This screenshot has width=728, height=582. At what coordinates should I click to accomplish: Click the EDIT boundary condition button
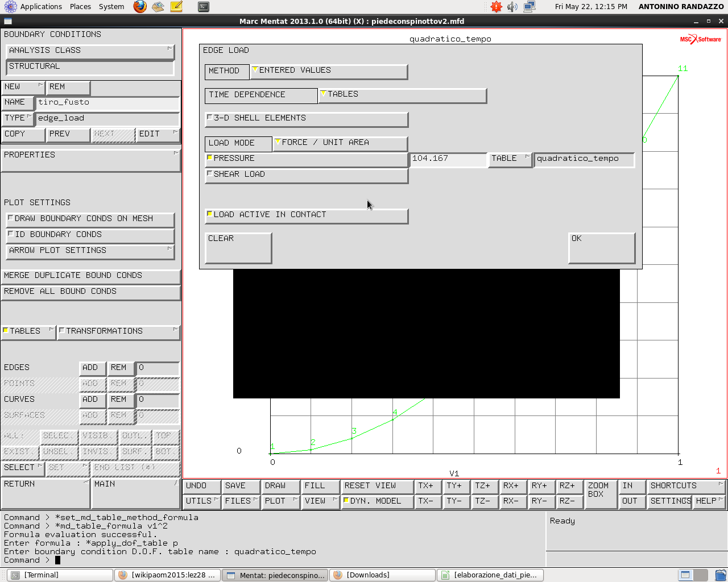pyautogui.click(x=158, y=135)
